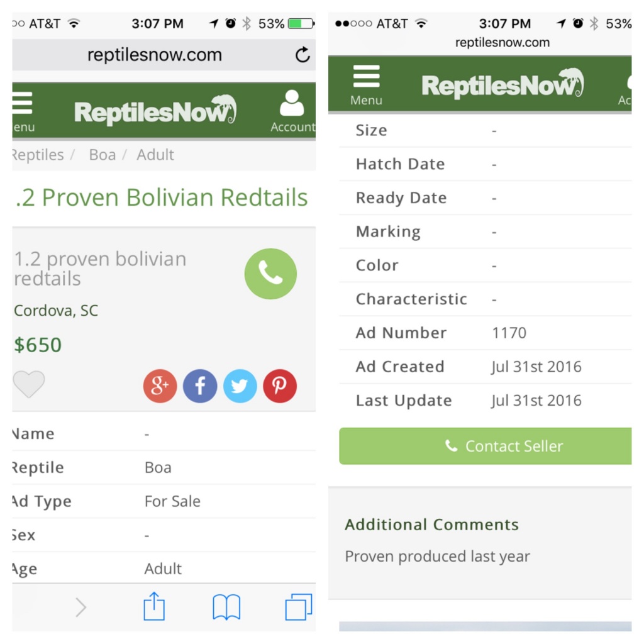Reload the reptilesnow.com page
Screen dimensions: 644x644
(x=303, y=55)
